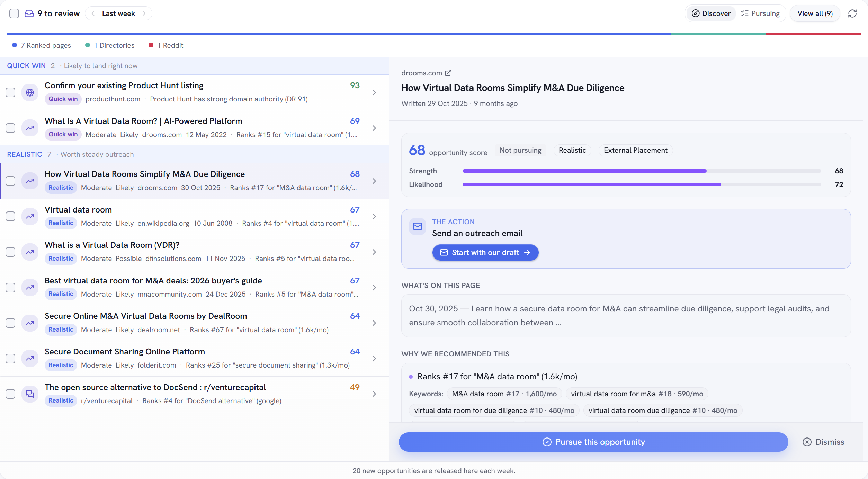This screenshot has height=479, width=868.
Task: Click the category distribution bar at top
Action: [434, 34]
